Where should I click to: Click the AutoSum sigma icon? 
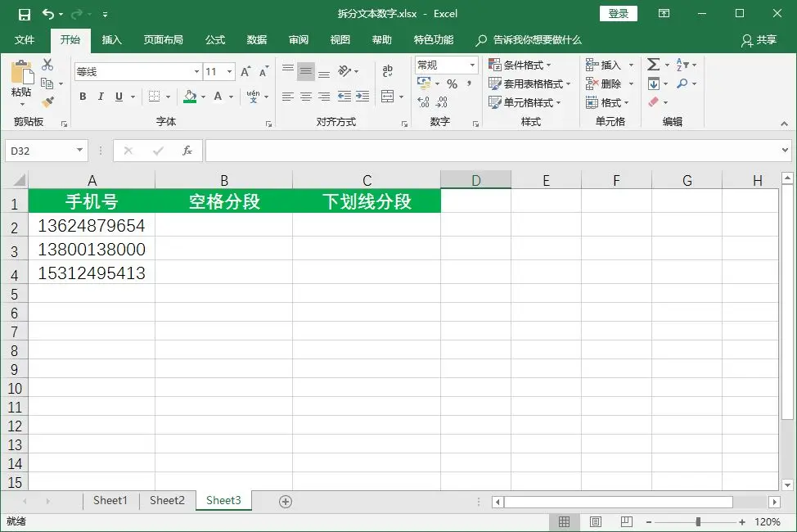[653, 65]
